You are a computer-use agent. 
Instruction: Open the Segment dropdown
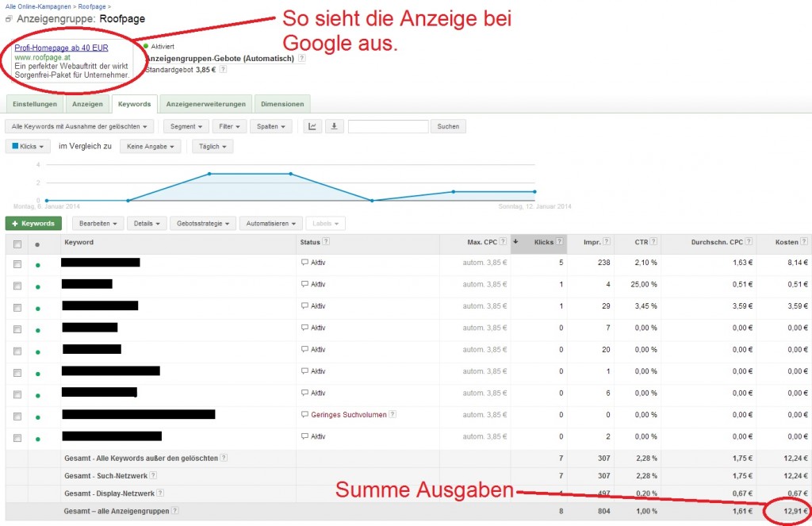186,126
